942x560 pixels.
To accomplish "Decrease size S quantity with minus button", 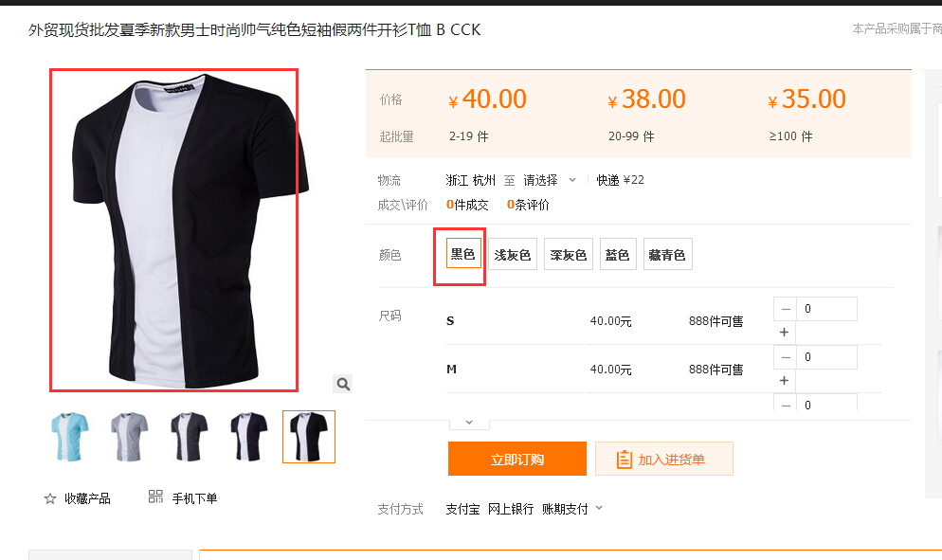I will coord(786,309).
